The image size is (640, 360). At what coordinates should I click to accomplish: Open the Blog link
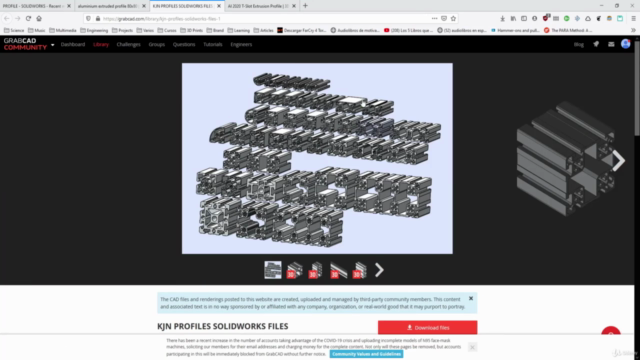pos(579,44)
